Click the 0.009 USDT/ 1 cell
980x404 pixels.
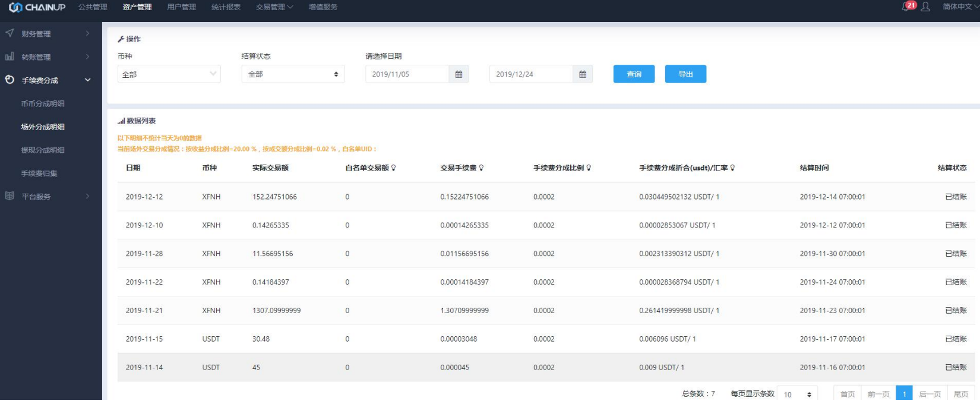662,368
